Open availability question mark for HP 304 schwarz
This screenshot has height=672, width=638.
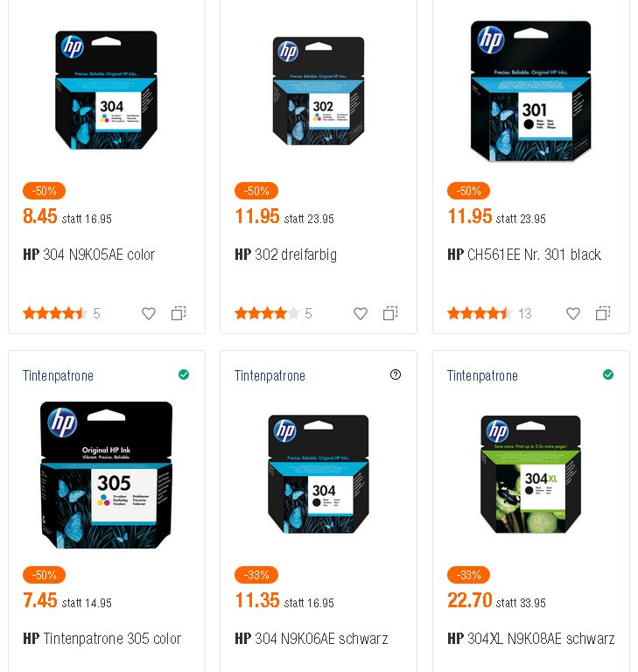coord(396,374)
